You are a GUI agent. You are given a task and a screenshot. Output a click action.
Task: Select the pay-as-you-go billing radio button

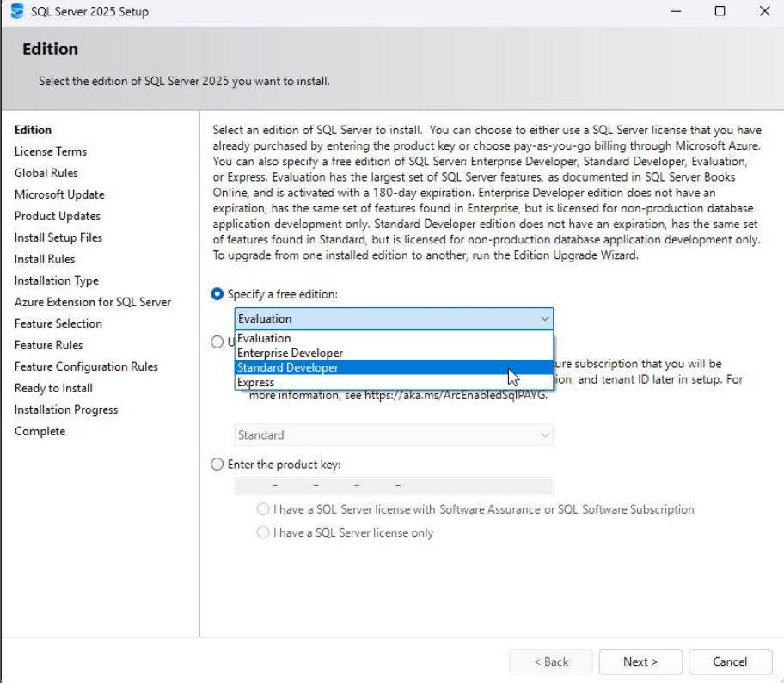click(x=217, y=341)
